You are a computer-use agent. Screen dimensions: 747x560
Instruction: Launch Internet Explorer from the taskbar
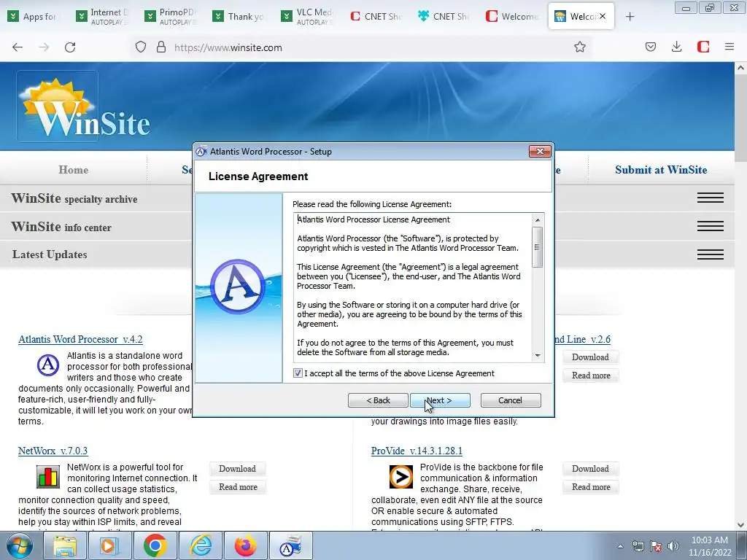(200, 546)
